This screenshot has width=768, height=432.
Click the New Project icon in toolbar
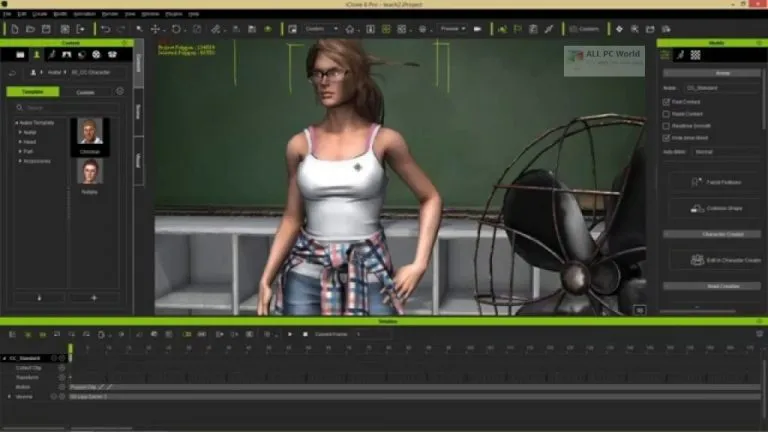(15, 29)
